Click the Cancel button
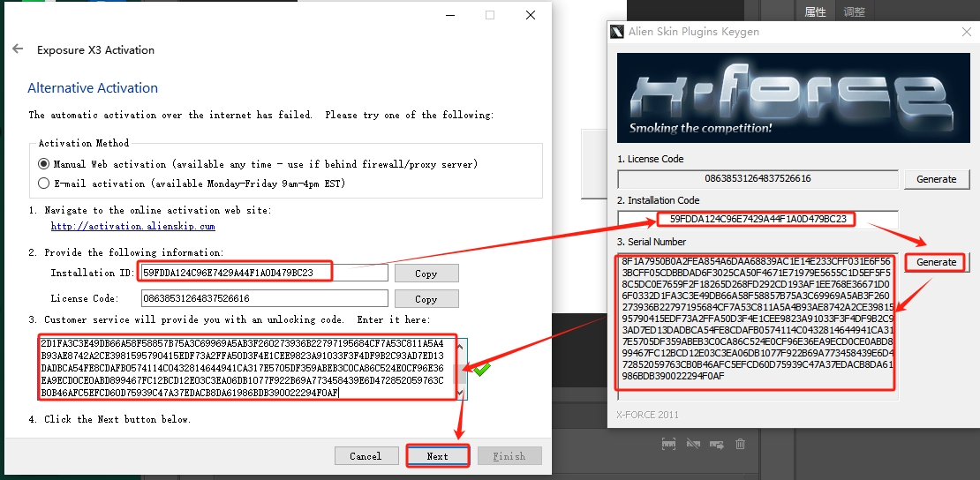Image resolution: width=980 pixels, height=480 pixels. (366, 455)
